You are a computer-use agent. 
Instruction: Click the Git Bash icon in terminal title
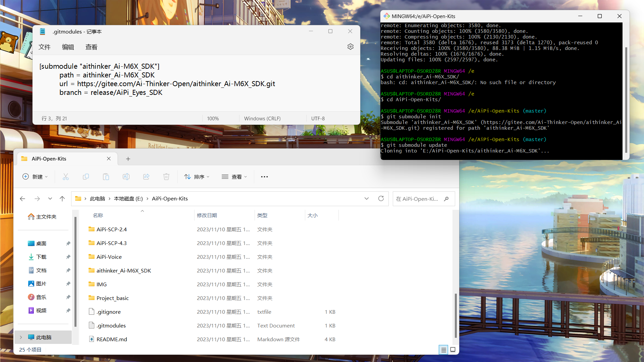point(386,16)
